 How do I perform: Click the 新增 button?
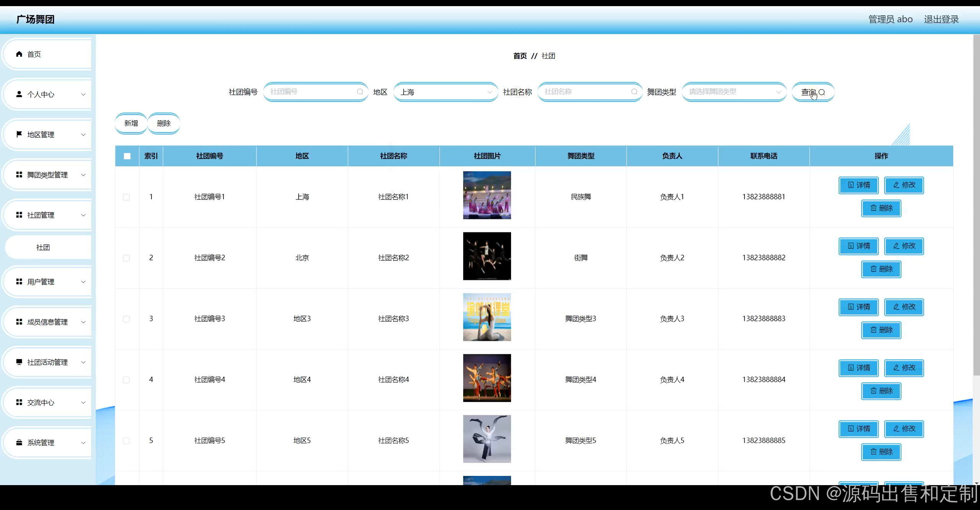coord(131,123)
